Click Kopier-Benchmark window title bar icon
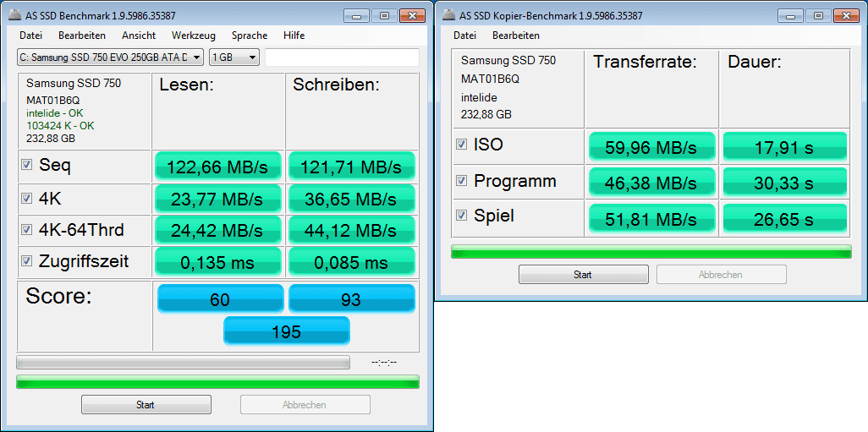The width and height of the screenshot is (868, 432). coord(448,15)
